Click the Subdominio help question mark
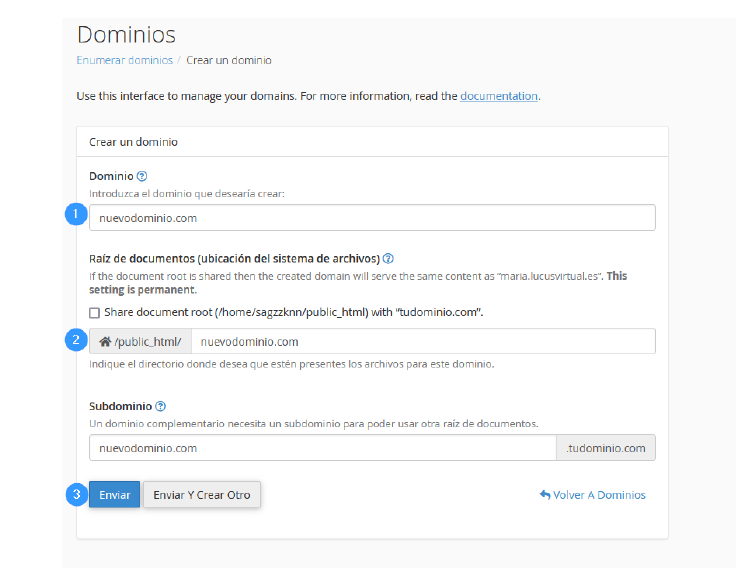Viewport: 736px width, 568px height. pyautogui.click(x=161, y=407)
